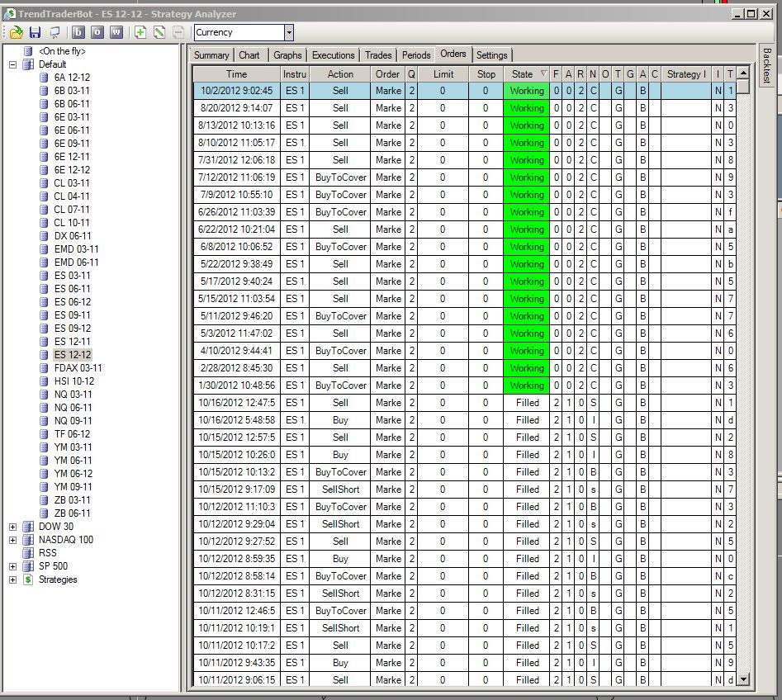This screenshot has height=700, width=782.
Task: Click the database icon beside CL 03-11
Action: click(44, 183)
